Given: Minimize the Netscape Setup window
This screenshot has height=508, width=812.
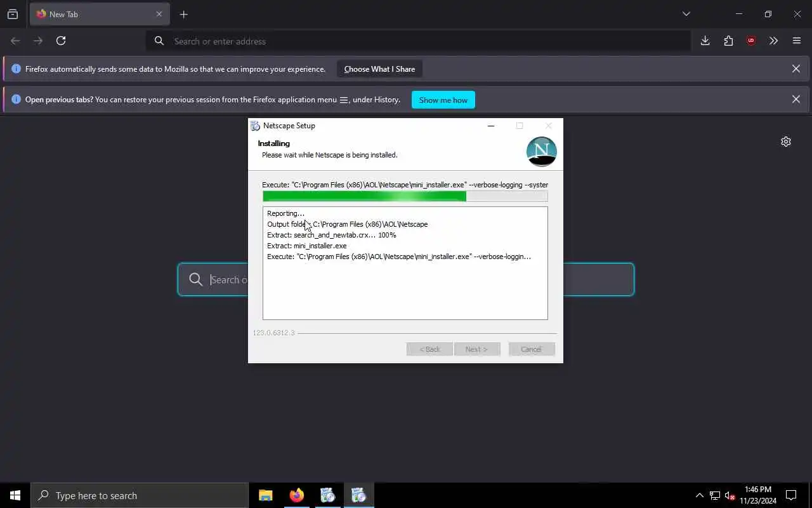Looking at the screenshot, I should [490, 126].
